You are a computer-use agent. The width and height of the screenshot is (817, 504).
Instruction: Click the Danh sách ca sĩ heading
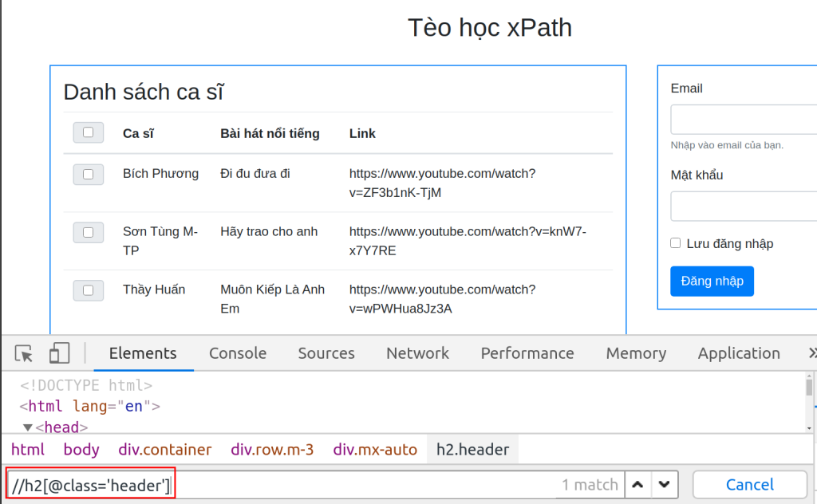pyautogui.click(x=144, y=93)
